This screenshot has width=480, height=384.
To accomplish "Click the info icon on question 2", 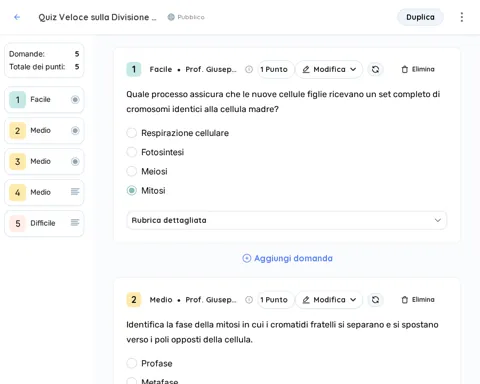I will click(249, 300).
